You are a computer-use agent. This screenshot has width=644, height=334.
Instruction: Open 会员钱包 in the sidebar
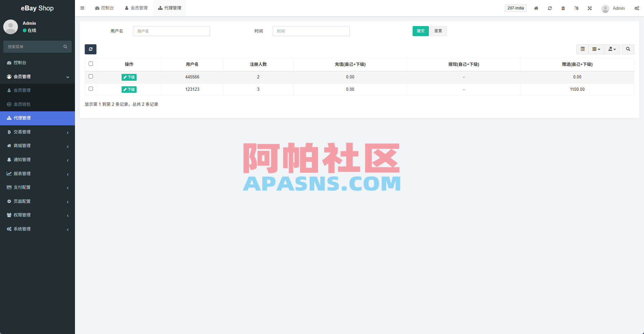[37, 104]
